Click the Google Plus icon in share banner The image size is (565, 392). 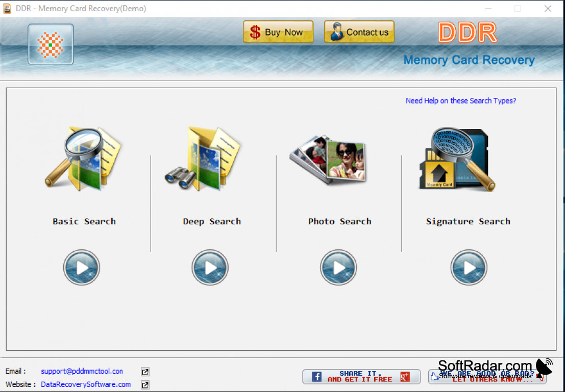(x=405, y=377)
